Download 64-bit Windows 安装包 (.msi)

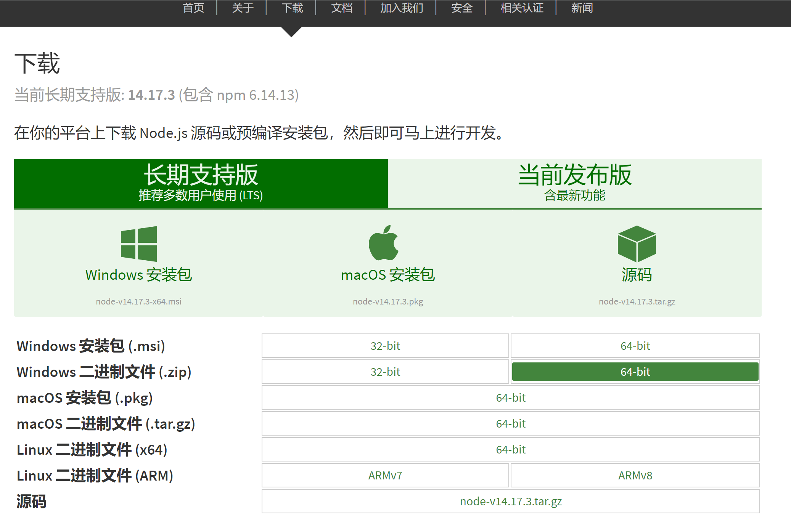point(635,346)
